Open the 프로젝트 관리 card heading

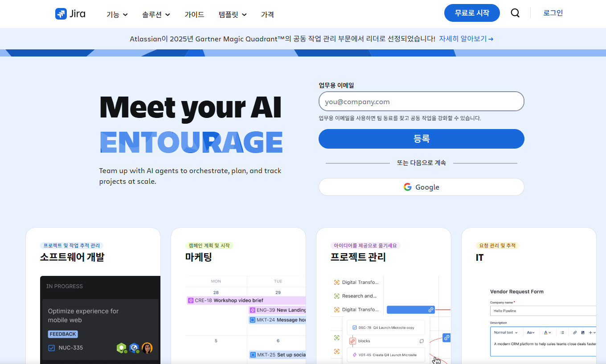click(x=358, y=257)
